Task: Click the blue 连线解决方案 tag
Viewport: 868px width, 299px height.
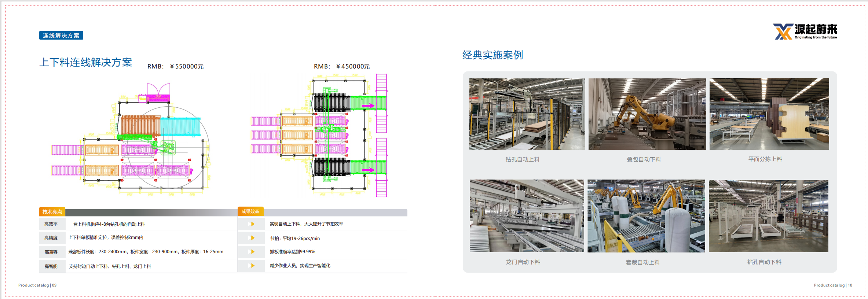Action: tap(61, 36)
